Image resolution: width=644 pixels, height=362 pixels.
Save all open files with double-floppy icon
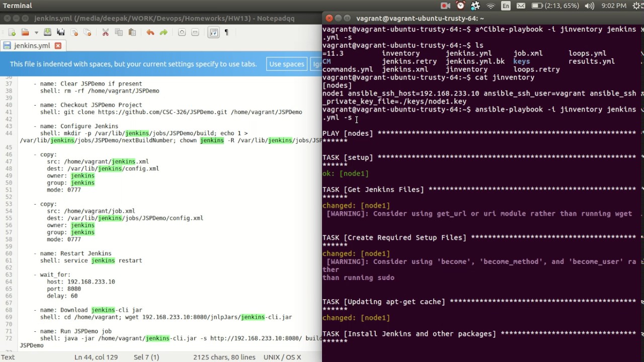[60, 32]
